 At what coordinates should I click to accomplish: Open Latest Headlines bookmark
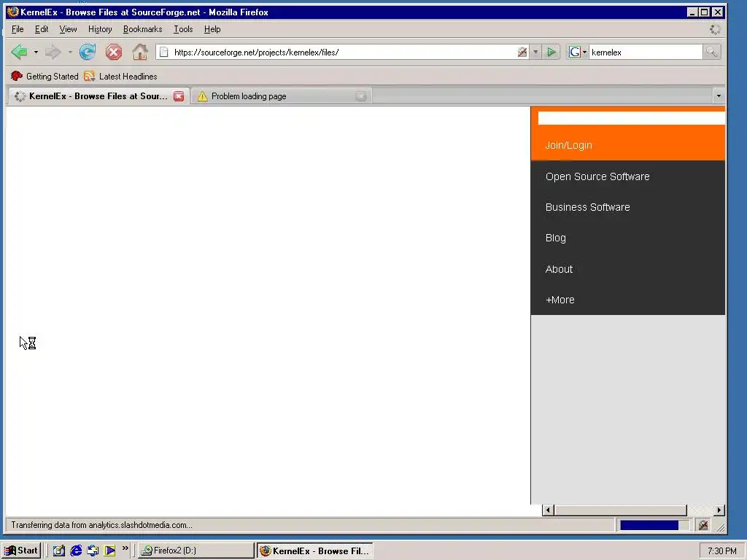coord(120,76)
